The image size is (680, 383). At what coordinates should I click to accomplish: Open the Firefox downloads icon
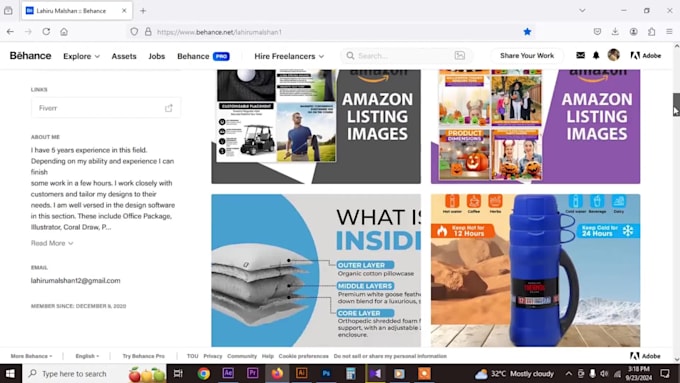pos(615,32)
